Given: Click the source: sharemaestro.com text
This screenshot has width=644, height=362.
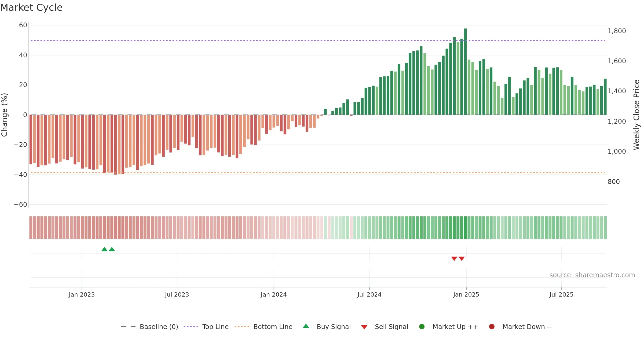Looking at the screenshot, I should [592, 275].
